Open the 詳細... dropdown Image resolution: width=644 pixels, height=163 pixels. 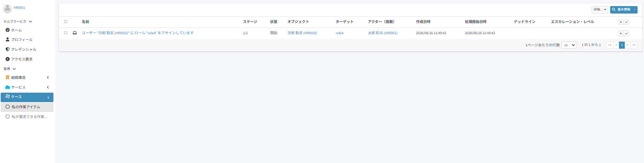(600, 9)
